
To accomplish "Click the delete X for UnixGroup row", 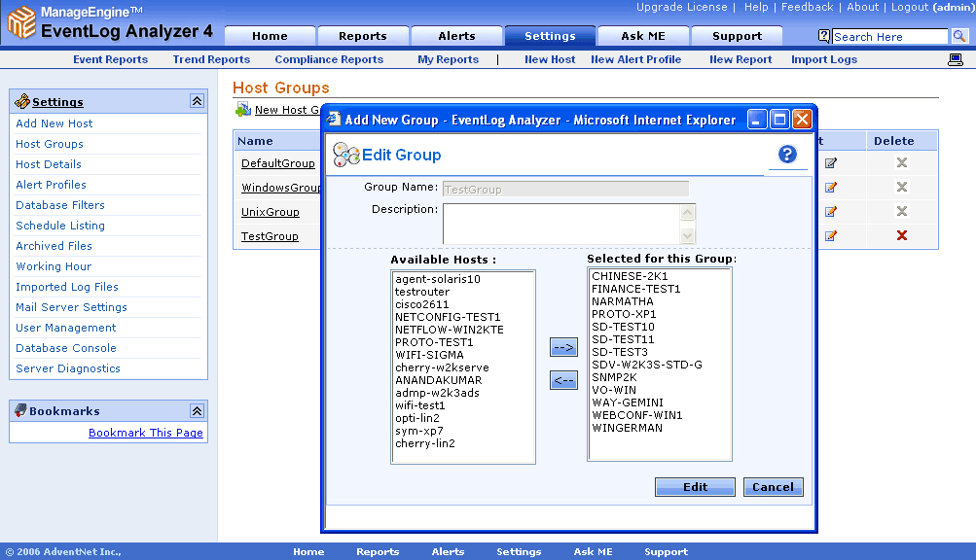I will pos(901,211).
